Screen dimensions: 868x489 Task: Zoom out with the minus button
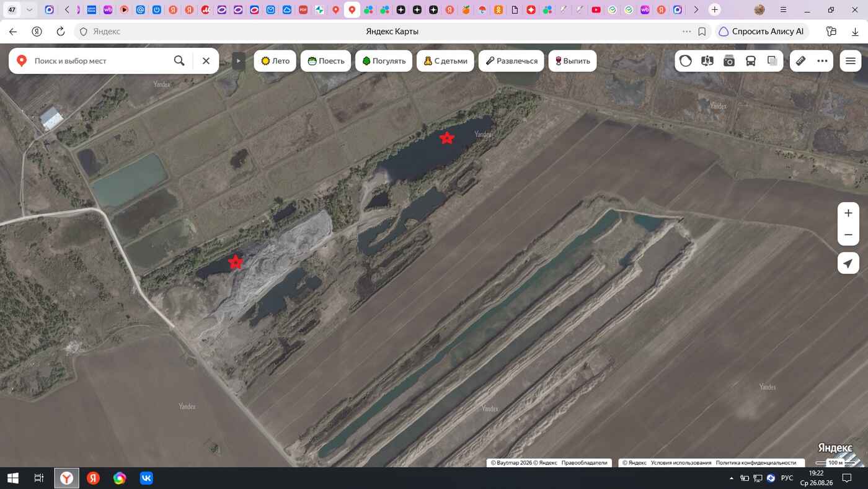(848, 235)
